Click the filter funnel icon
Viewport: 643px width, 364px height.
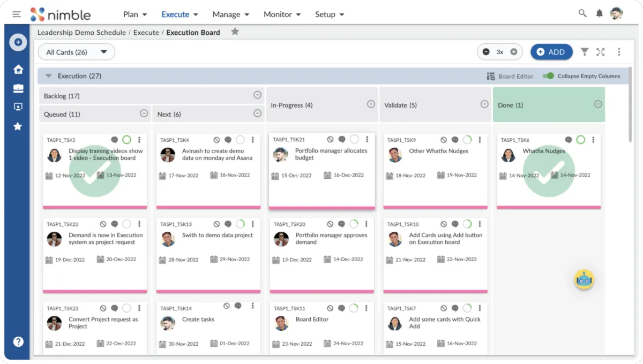(x=585, y=52)
